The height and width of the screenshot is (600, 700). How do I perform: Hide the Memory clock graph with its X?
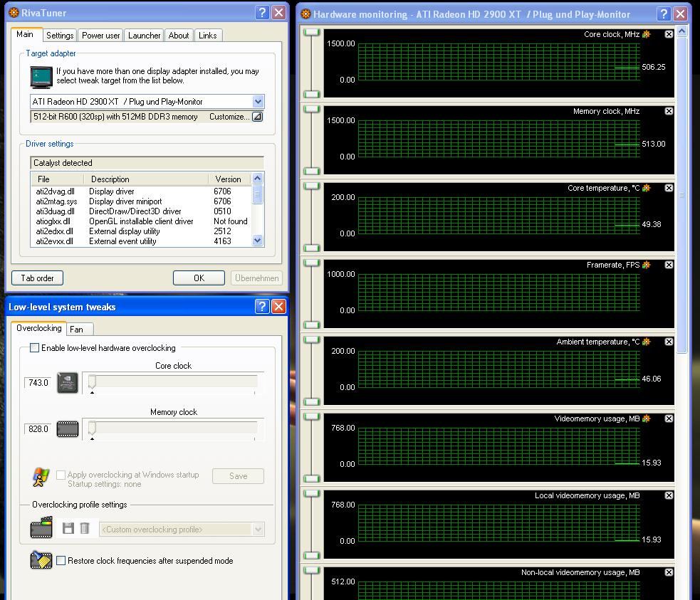[x=669, y=111]
